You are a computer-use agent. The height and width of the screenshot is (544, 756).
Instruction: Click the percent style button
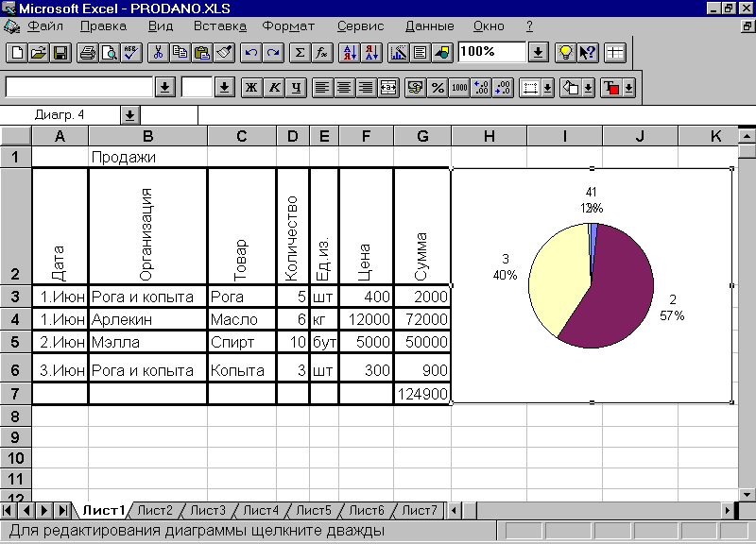(x=438, y=88)
